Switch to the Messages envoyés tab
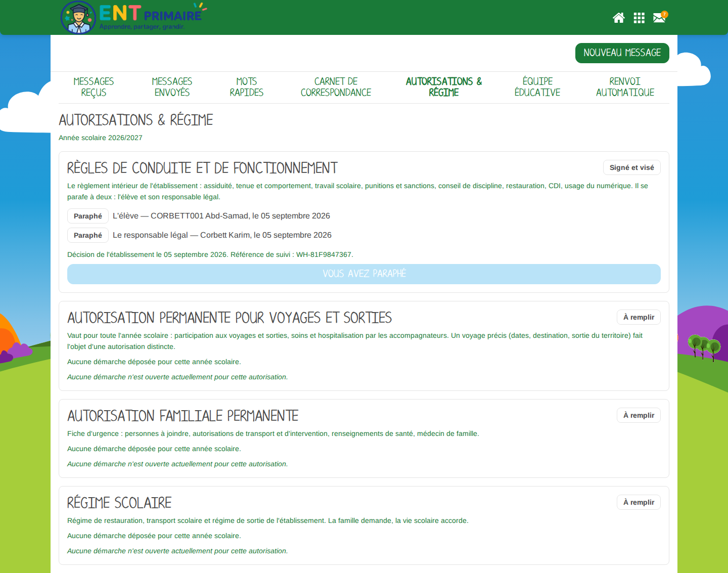The image size is (728, 573). tap(172, 87)
